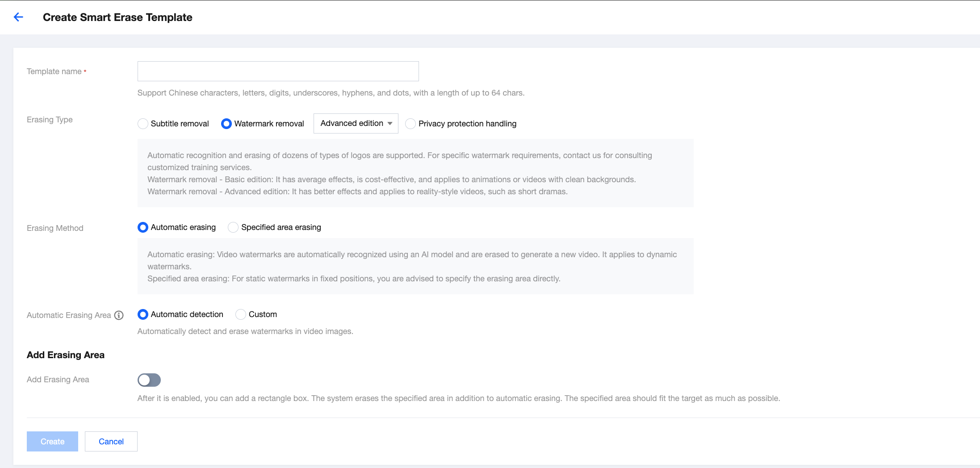
Task: Click the Template name field label
Action: pos(54,71)
